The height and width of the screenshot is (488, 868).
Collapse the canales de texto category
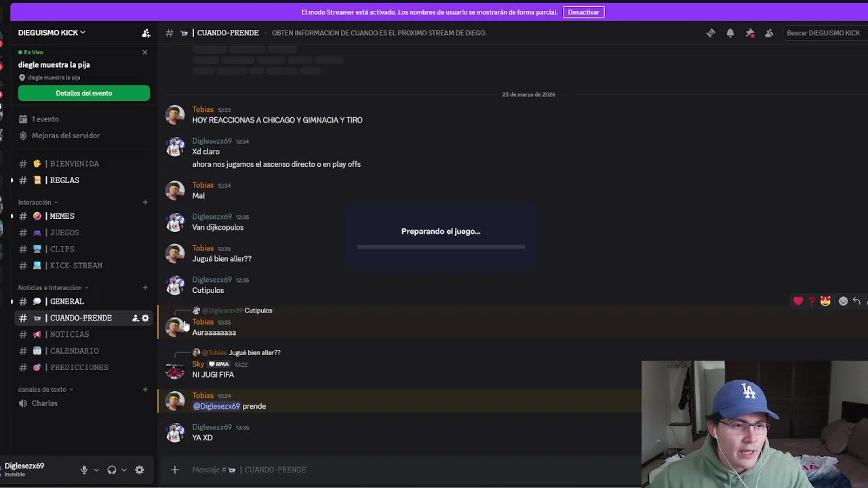point(45,390)
